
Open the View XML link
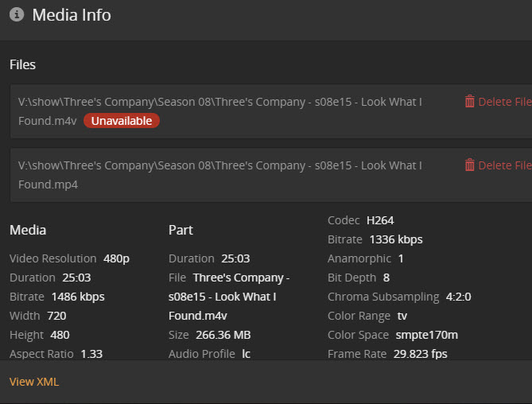pyautogui.click(x=34, y=382)
